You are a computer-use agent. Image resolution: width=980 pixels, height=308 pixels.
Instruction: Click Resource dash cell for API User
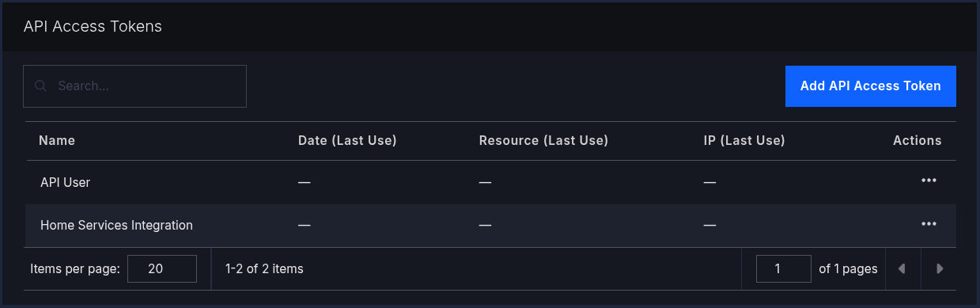486,182
